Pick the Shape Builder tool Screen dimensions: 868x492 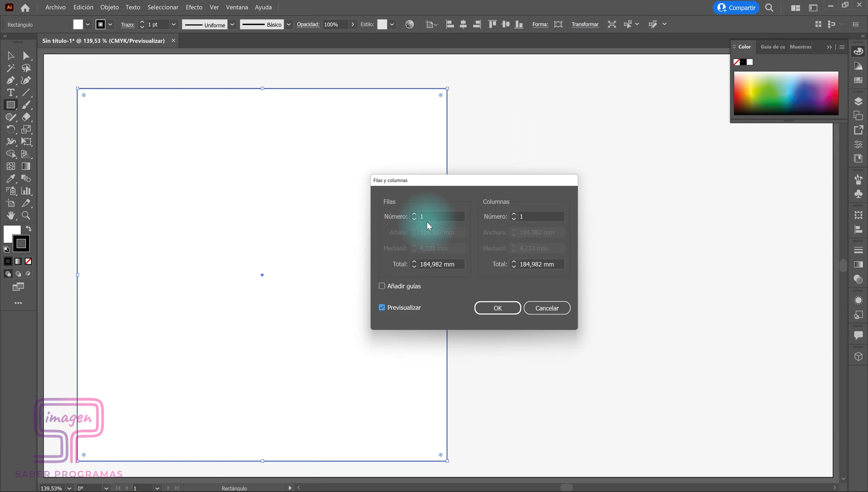[x=10, y=154]
